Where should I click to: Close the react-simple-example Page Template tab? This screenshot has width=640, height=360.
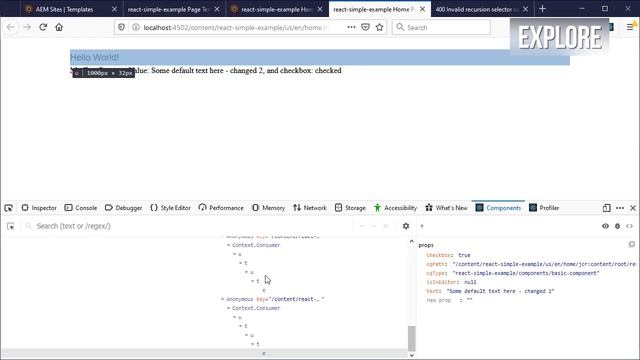coord(217,9)
